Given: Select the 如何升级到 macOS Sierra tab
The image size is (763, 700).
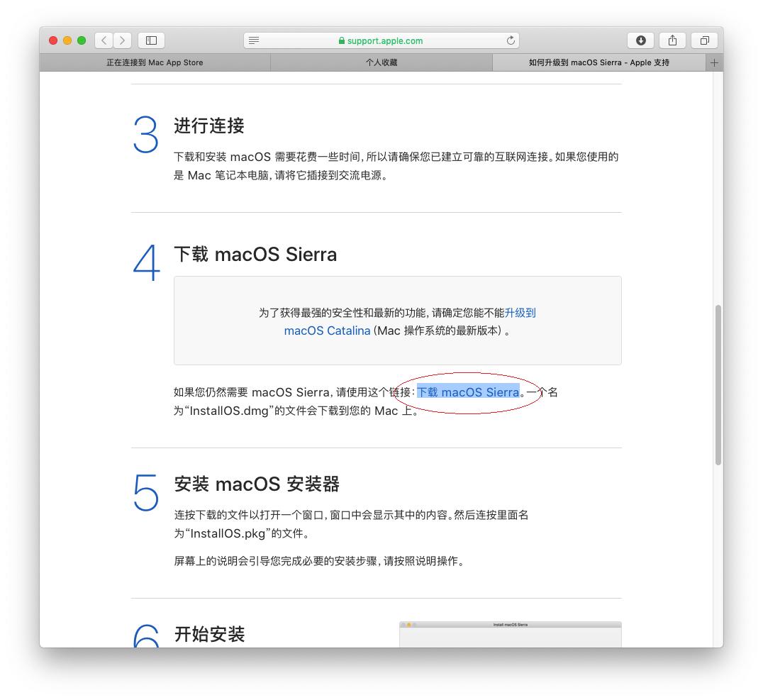Looking at the screenshot, I should (598, 62).
